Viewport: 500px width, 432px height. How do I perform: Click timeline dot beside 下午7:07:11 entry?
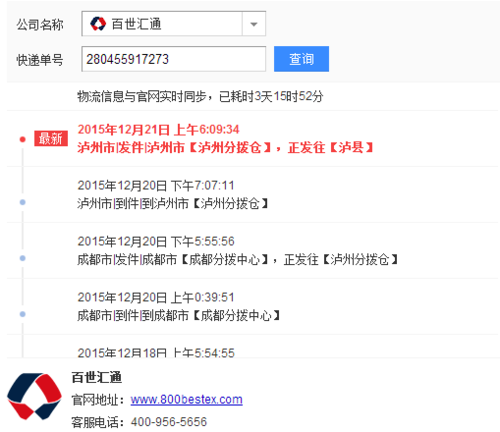click(x=22, y=202)
